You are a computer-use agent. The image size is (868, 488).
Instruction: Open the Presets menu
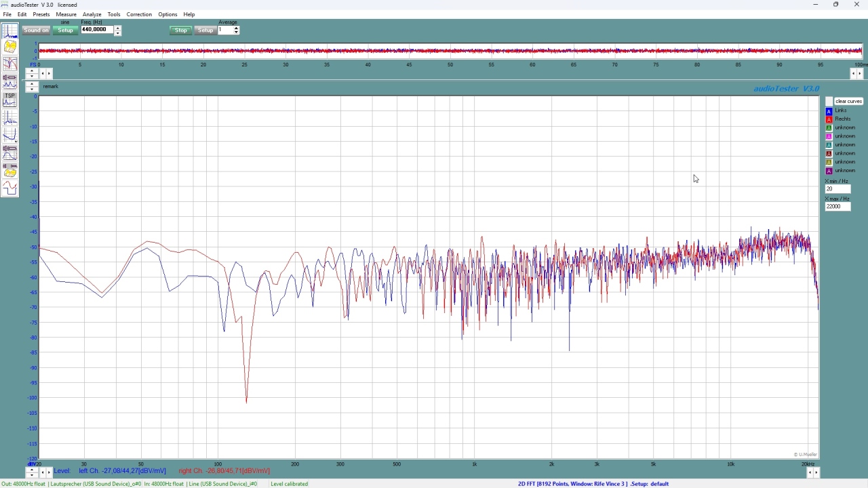pos(41,14)
